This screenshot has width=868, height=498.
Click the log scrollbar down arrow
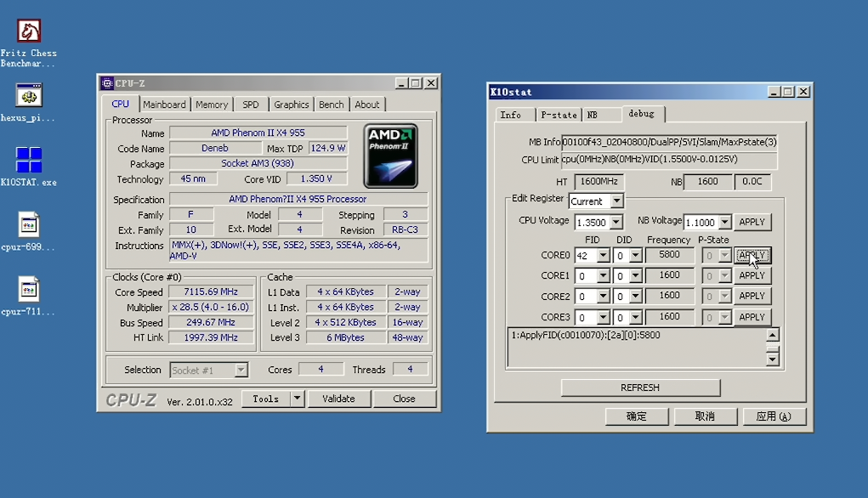(772, 359)
